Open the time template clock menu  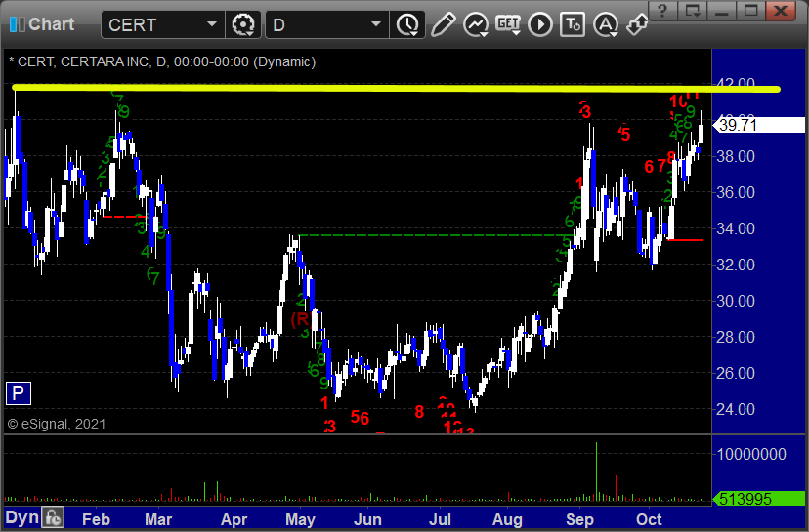pos(407,24)
